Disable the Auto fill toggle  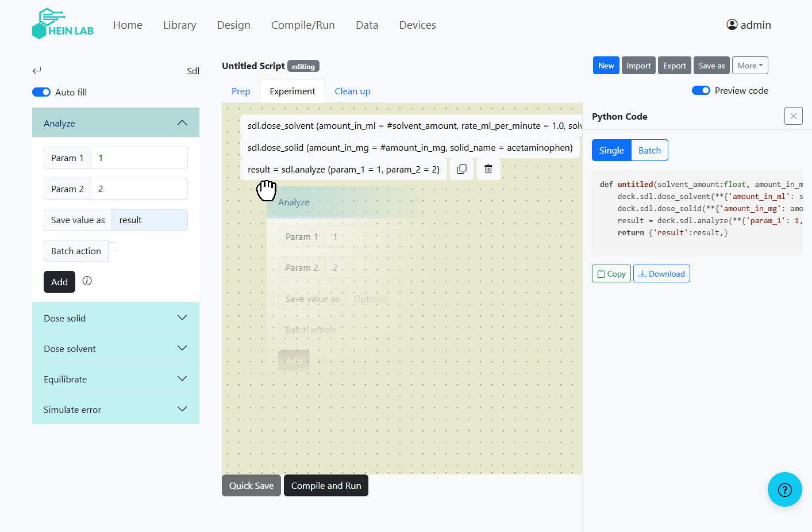[41, 91]
